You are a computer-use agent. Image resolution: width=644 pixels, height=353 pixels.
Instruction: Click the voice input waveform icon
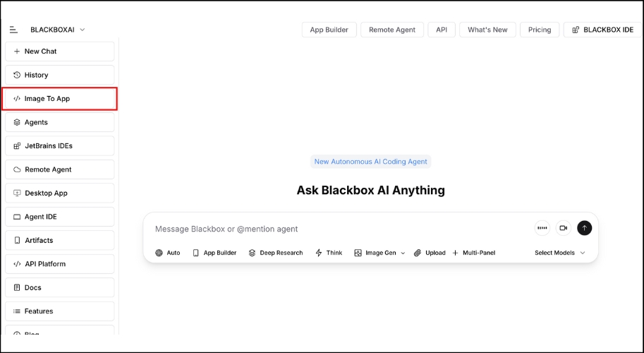point(542,228)
